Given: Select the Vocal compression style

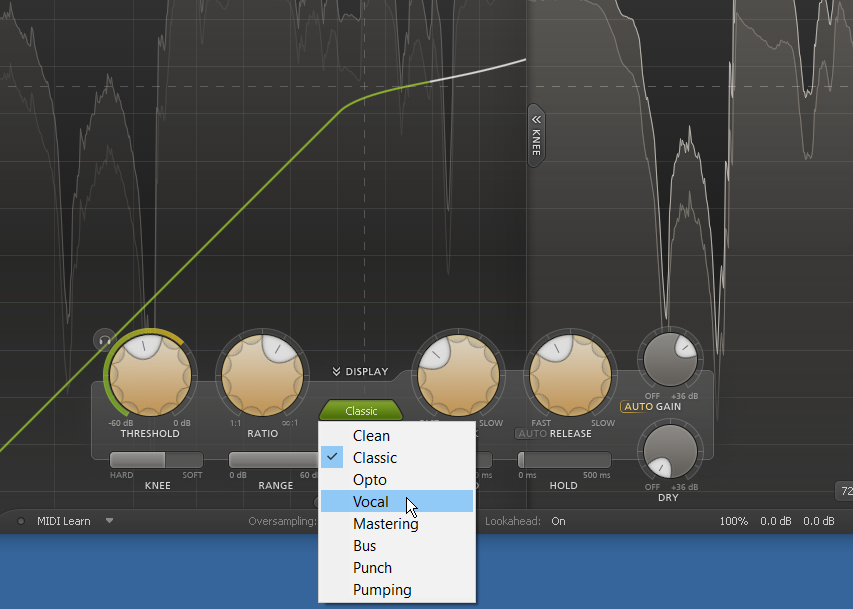Looking at the screenshot, I should pos(371,502).
